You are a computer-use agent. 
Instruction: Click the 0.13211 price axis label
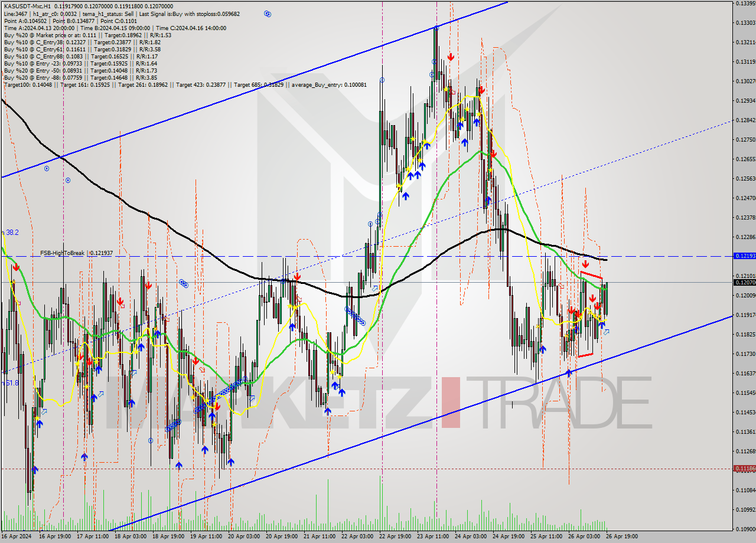[745, 42]
